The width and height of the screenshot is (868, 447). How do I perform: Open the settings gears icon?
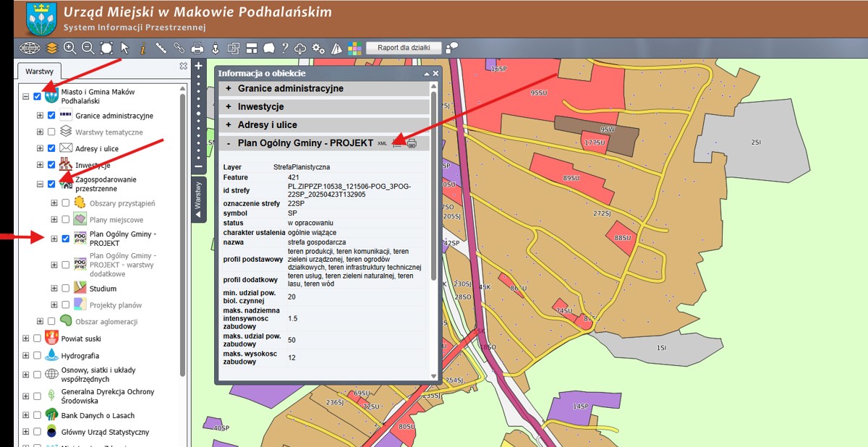319,48
